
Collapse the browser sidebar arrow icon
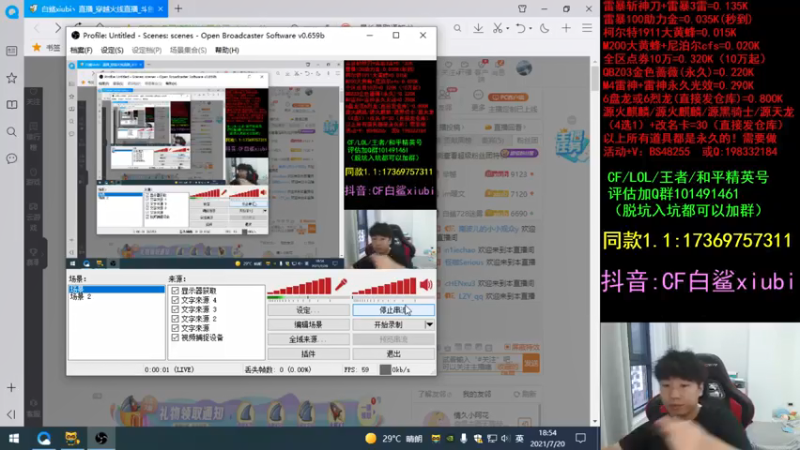(x=11, y=414)
